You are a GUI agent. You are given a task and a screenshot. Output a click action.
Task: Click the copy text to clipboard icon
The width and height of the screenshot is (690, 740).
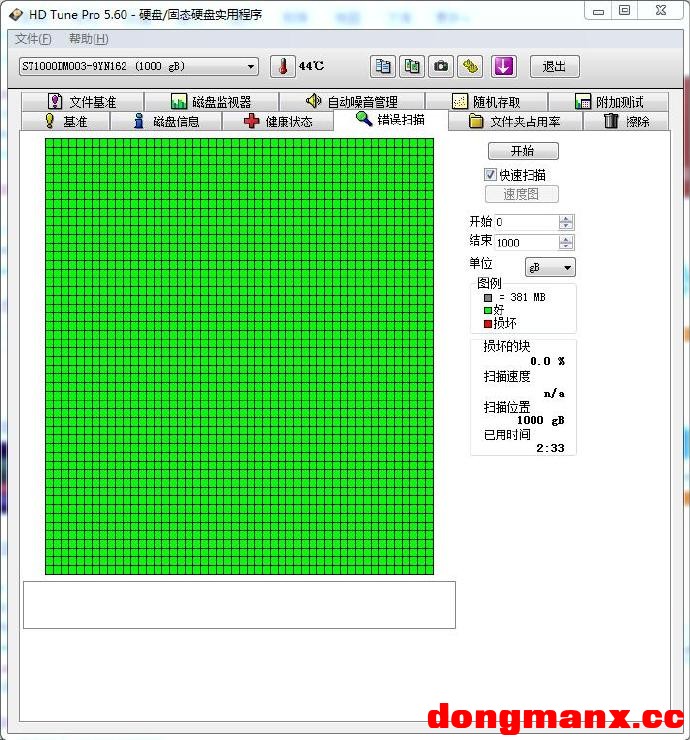tap(382, 67)
